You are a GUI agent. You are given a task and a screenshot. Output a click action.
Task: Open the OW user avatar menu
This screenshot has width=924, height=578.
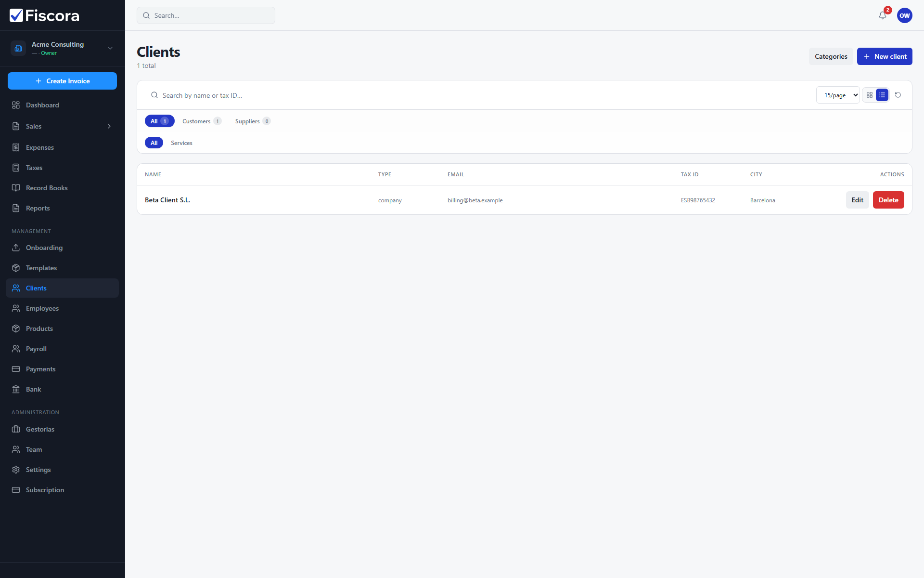905,15
